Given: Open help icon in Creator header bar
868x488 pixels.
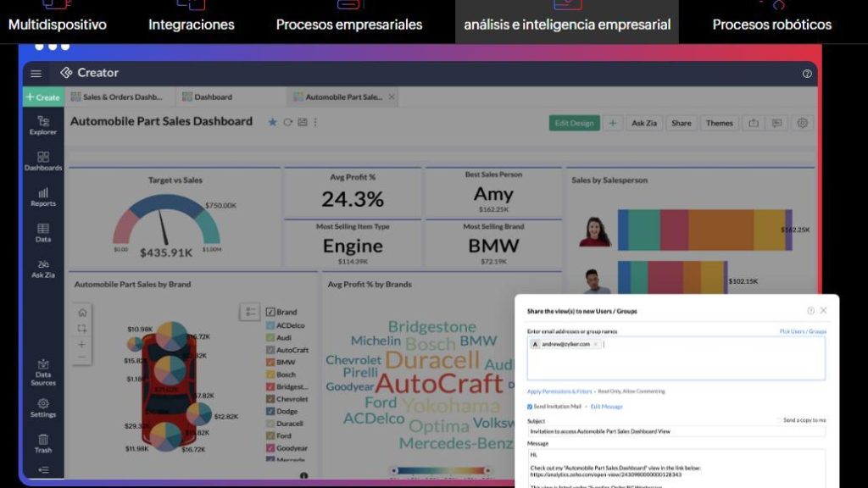Looking at the screenshot, I should point(807,74).
